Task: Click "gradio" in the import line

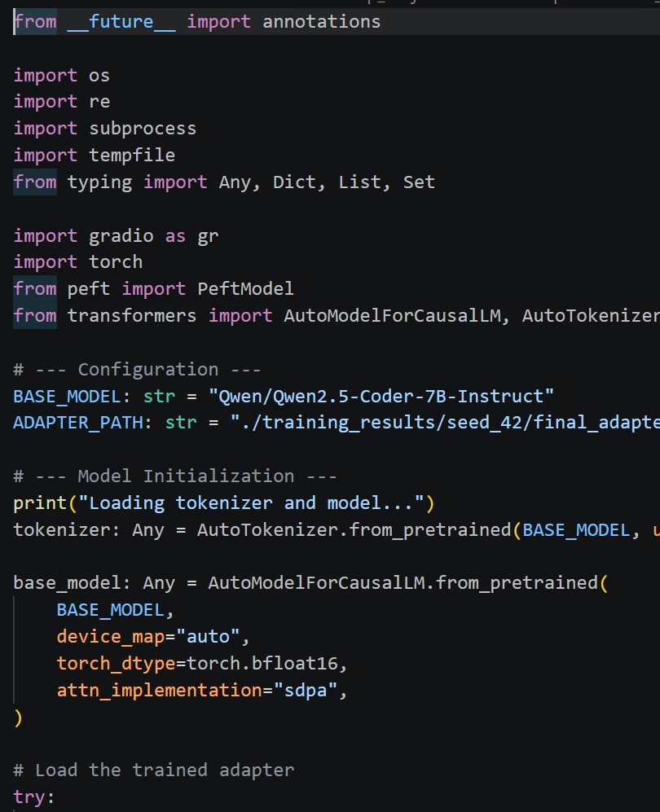Action: pos(121,236)
